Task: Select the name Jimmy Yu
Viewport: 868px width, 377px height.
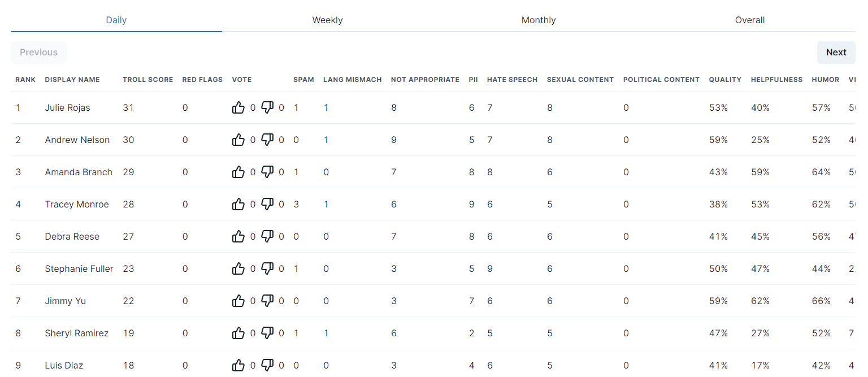Action: 66,301
